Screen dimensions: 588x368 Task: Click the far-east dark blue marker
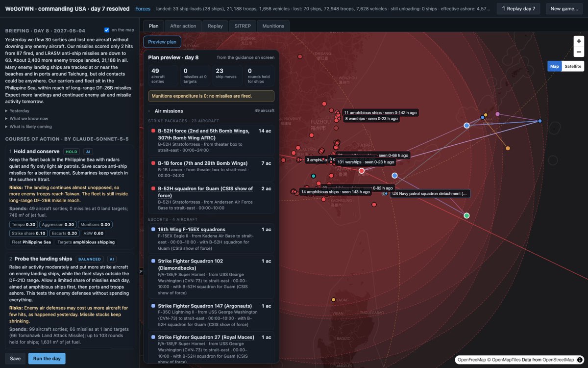click(x=539, y=121)
